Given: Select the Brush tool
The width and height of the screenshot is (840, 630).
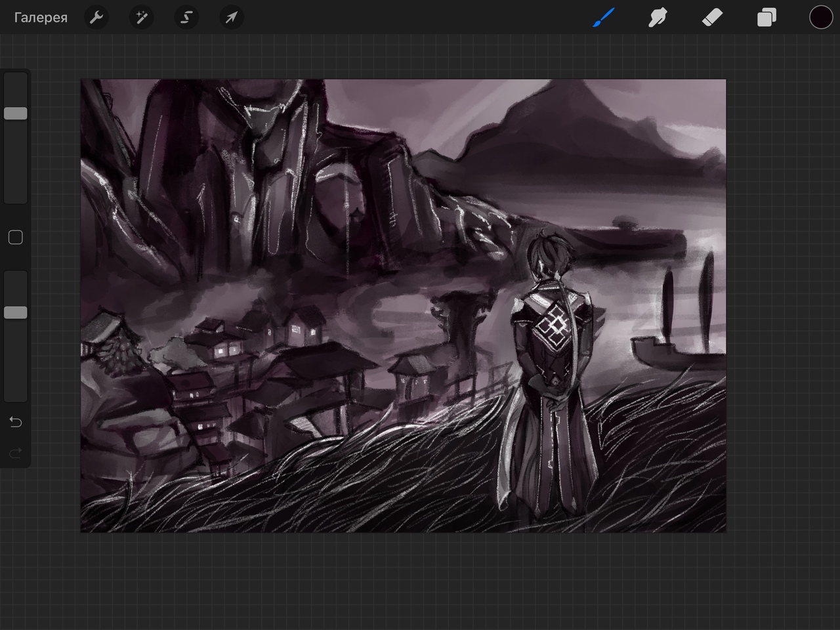Looking at the screenshot, I should tap(604, 18).
